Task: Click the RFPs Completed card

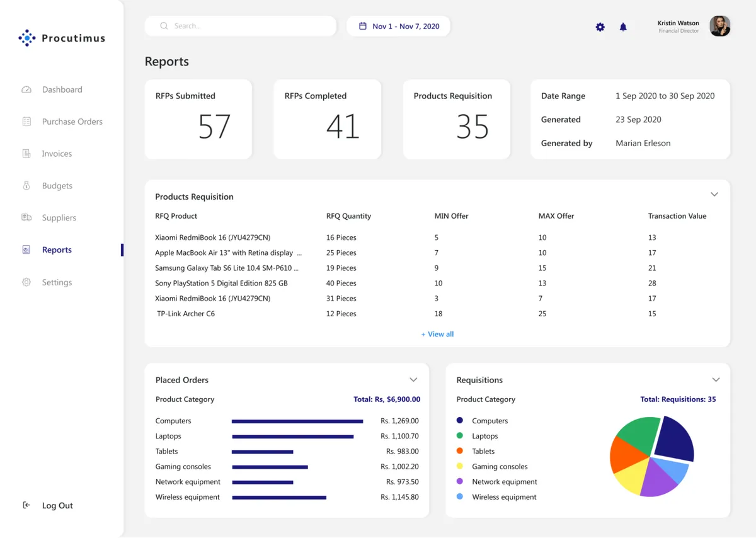Action: pyautogui.click(x=327, y=119)
